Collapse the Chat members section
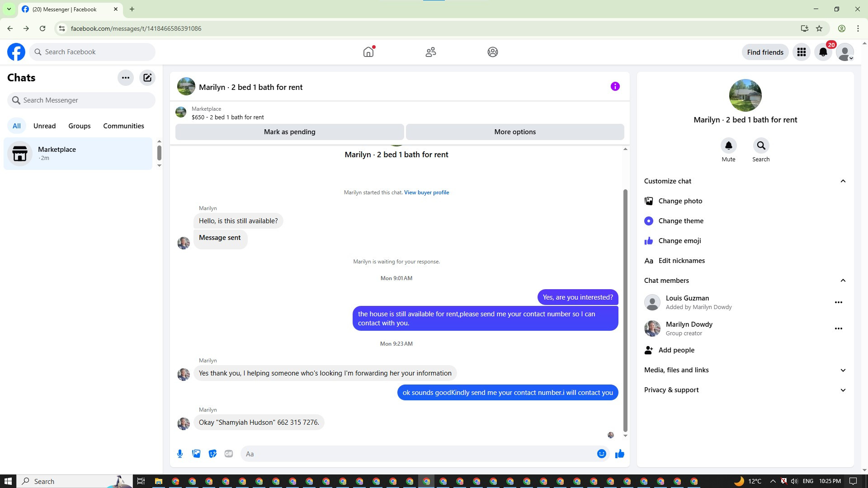Screen dimensions: 868x488 pyautogui.click(x=745, y=281)
